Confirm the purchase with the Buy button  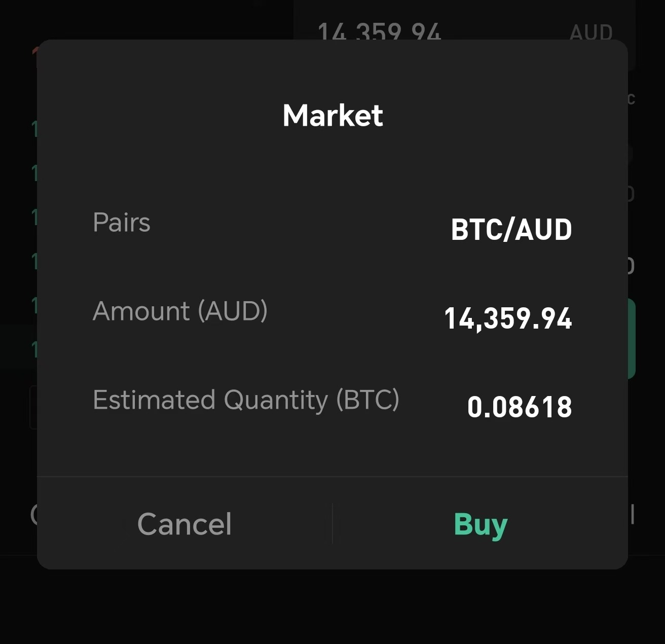(481, 524)
